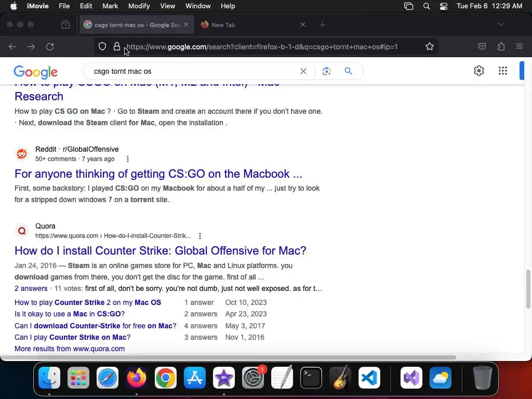Launch Google Chrome from the dock
Screen dimensions: 532x399
(x=166, y=378)
